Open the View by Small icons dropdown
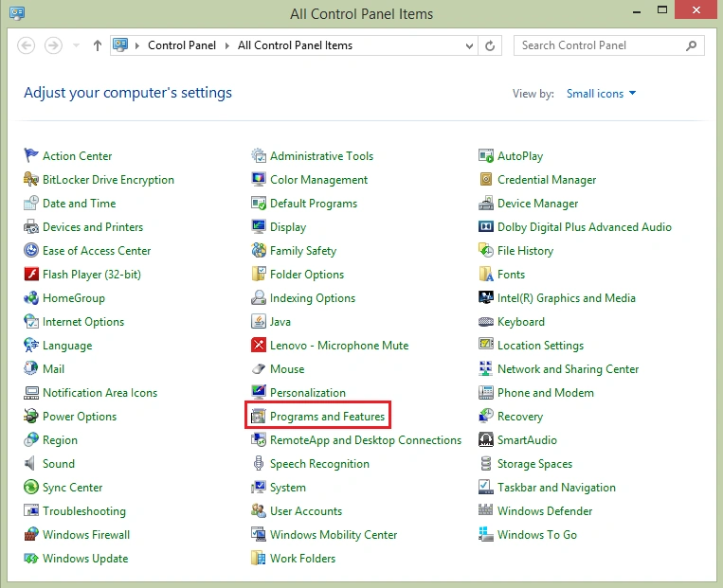 point(602,94)
